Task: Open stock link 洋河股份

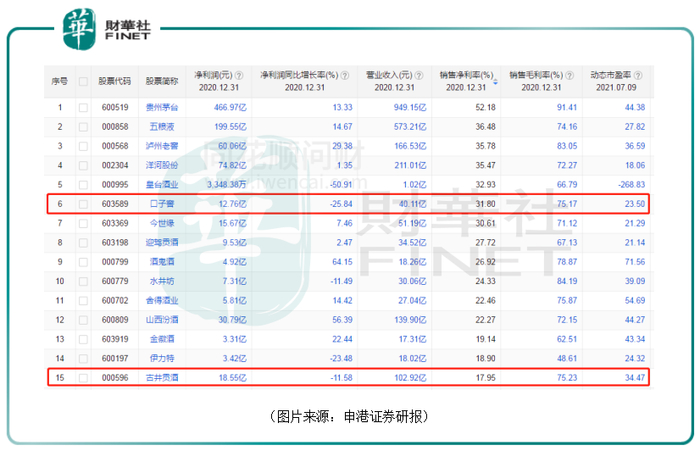Action: [162, 165]
